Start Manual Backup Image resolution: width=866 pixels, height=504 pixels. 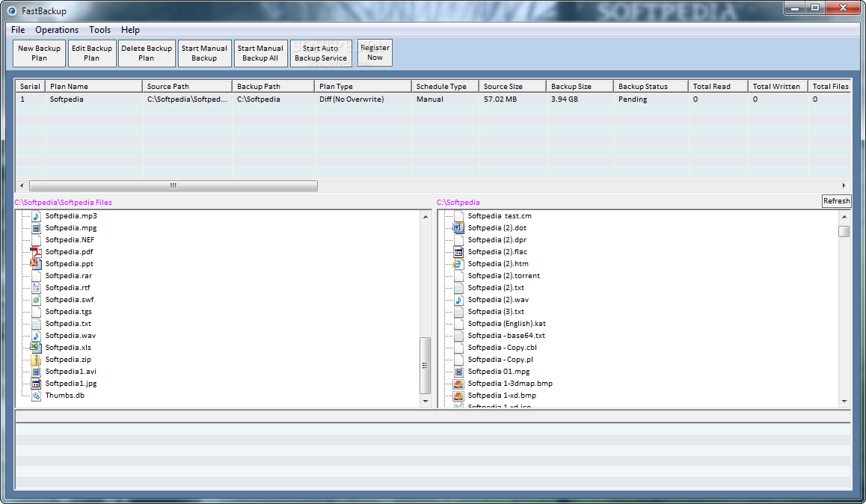[x=204, y=53]
